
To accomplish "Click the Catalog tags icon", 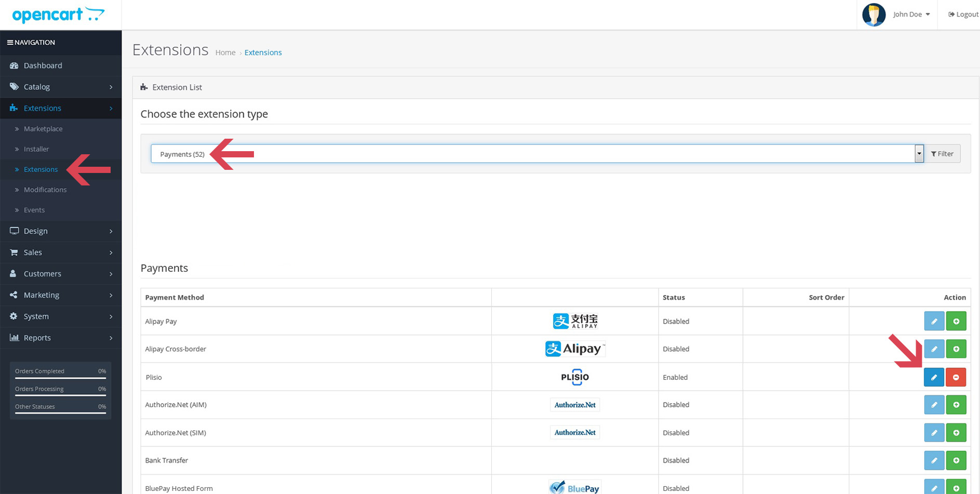I will point(14,87).
